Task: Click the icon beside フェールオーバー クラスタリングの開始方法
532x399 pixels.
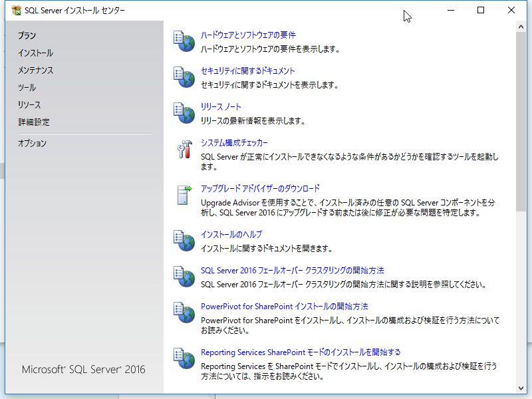Action: click(184, 277)
